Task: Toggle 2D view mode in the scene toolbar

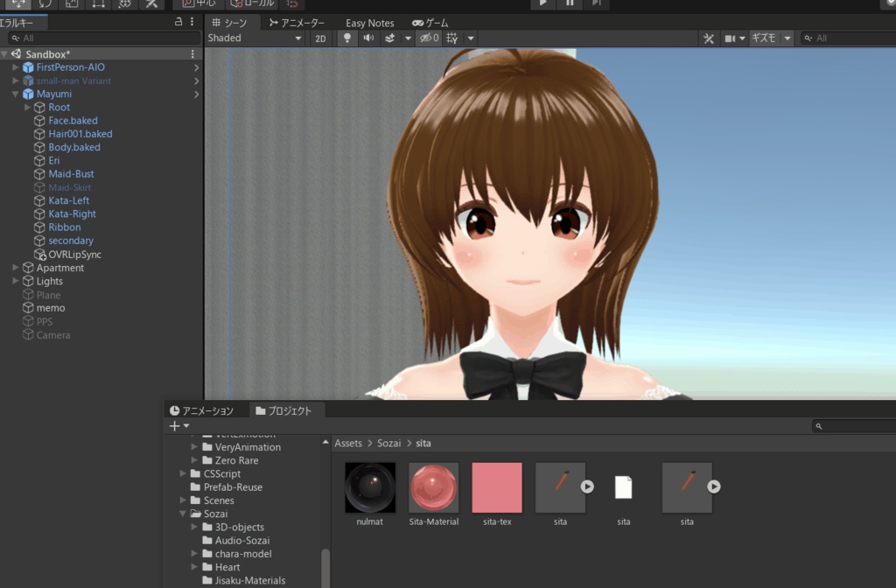Action: pos(320,38)
